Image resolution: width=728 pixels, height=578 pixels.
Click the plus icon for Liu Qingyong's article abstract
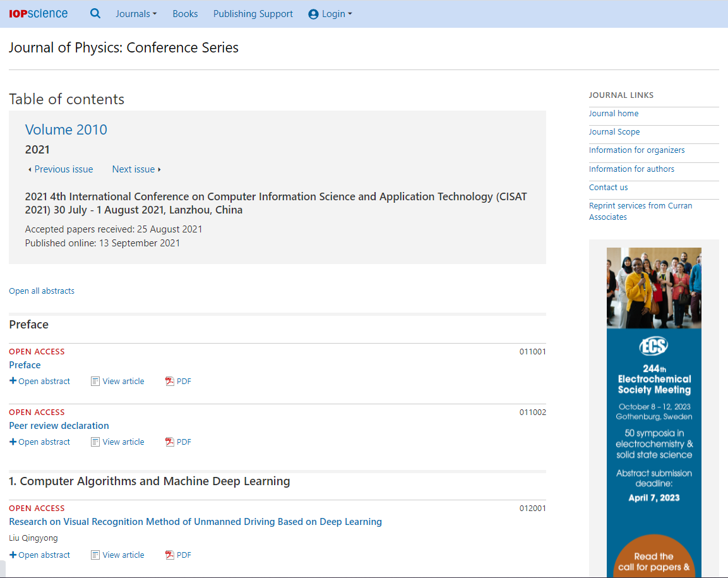[13, 554]
